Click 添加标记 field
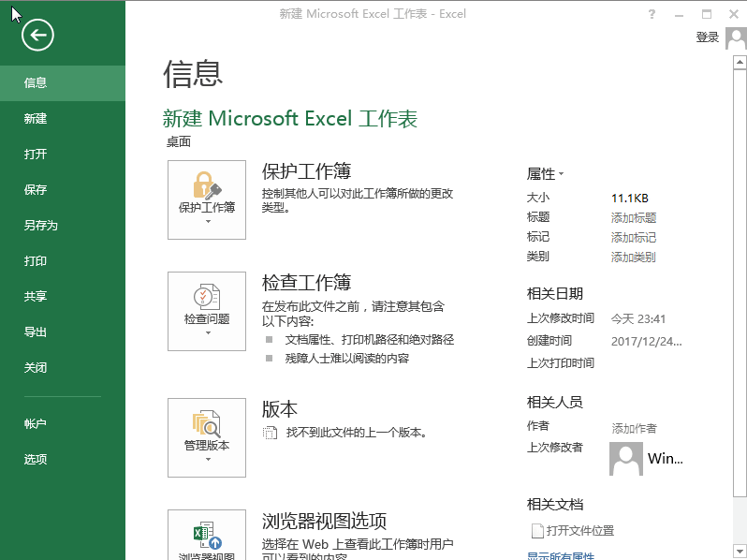The width and height of the screenshot is (747, 560). [634, 237]
